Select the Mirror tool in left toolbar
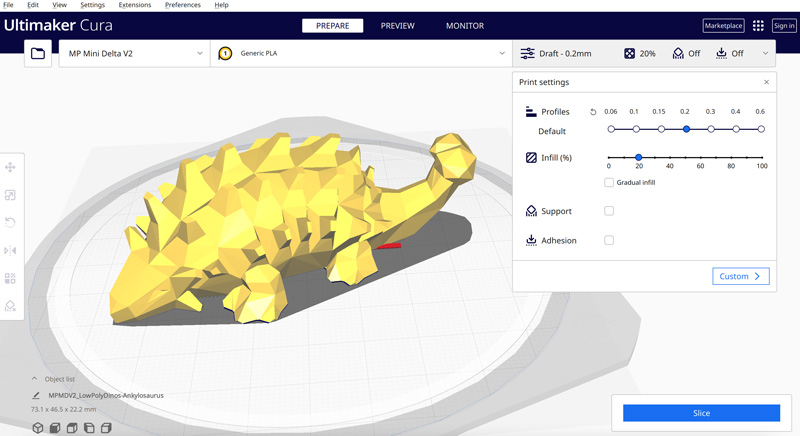800x436 pixels. [x=10, y=250]
